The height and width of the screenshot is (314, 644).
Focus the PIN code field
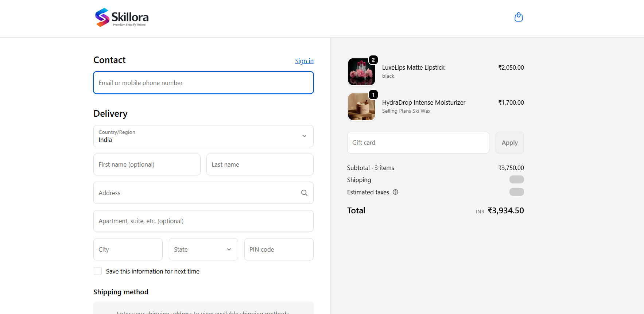(279, 249)
